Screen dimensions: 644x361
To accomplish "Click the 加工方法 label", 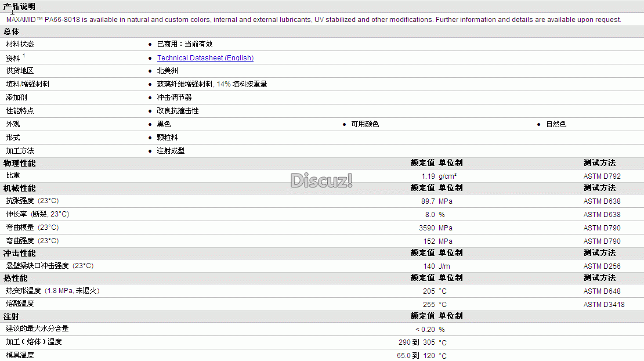I will click(20, 151).
